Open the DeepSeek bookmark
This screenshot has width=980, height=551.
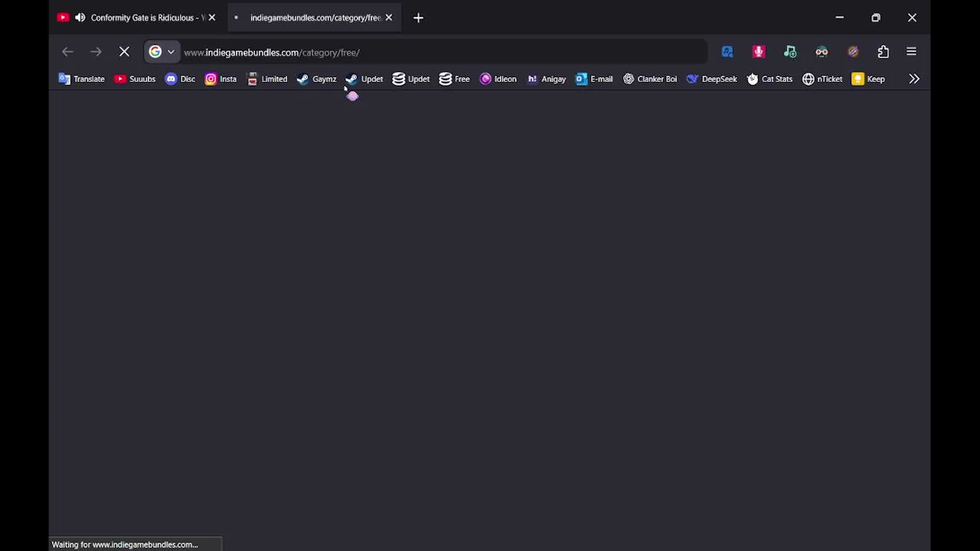click(712, 79)
